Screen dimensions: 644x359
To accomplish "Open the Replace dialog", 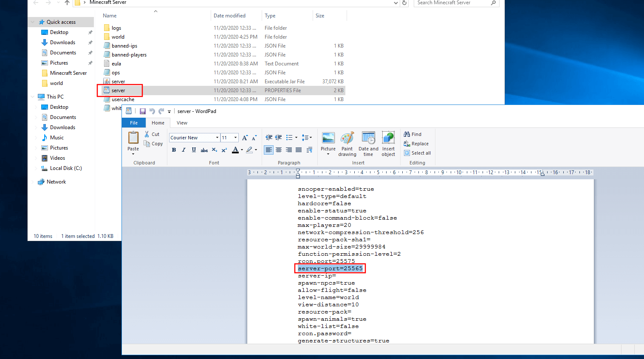I will click(416, 144).
